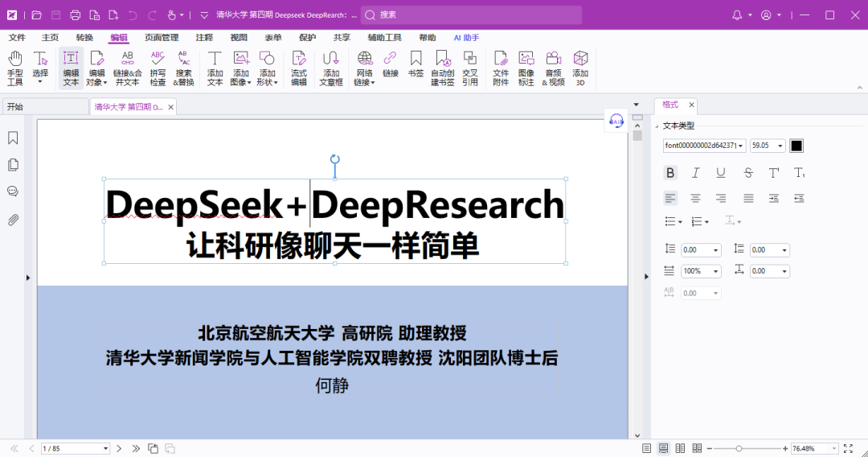This screenshot has width=868, height=457.
Task: Go to the next page
Action: (x=119, y=448)
